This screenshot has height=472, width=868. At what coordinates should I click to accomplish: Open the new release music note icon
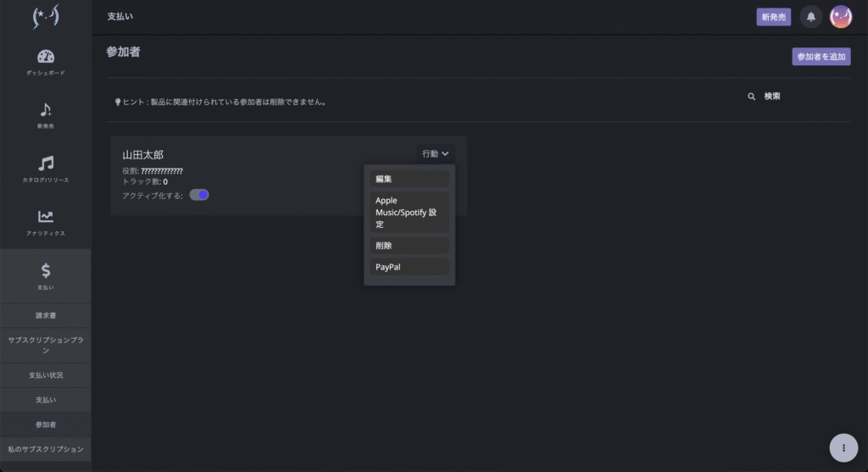pyautogui.click(x=46, y=109)
